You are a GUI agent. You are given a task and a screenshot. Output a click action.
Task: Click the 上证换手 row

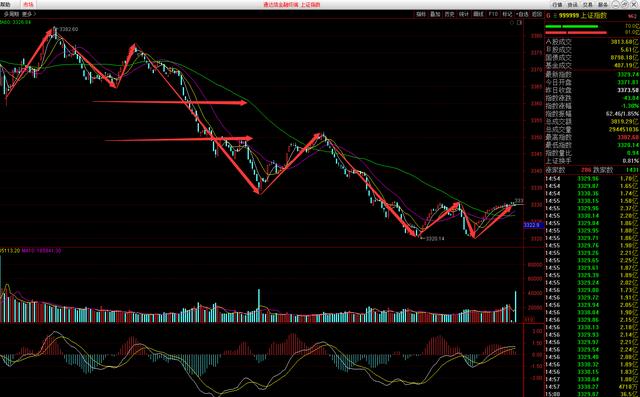pyautogui.click(x=592, y=161)
